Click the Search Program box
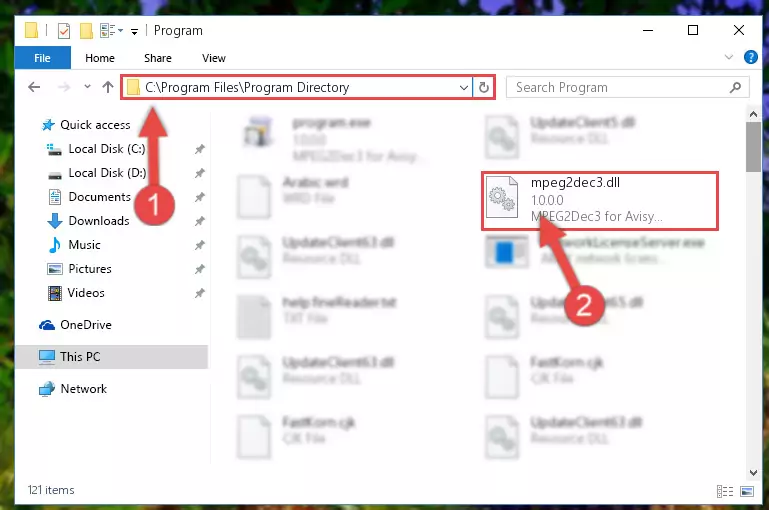Viewport: 769px width, 510px height. pos(628,87)
